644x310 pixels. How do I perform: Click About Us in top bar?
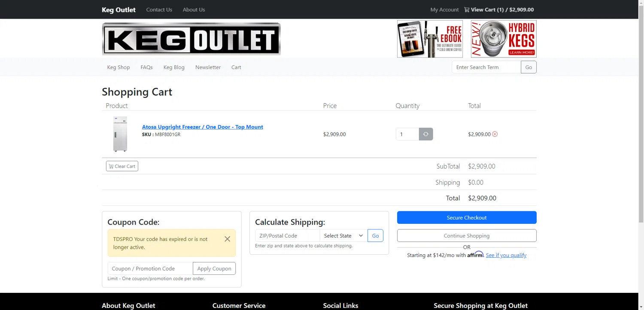tap(194, 9)
